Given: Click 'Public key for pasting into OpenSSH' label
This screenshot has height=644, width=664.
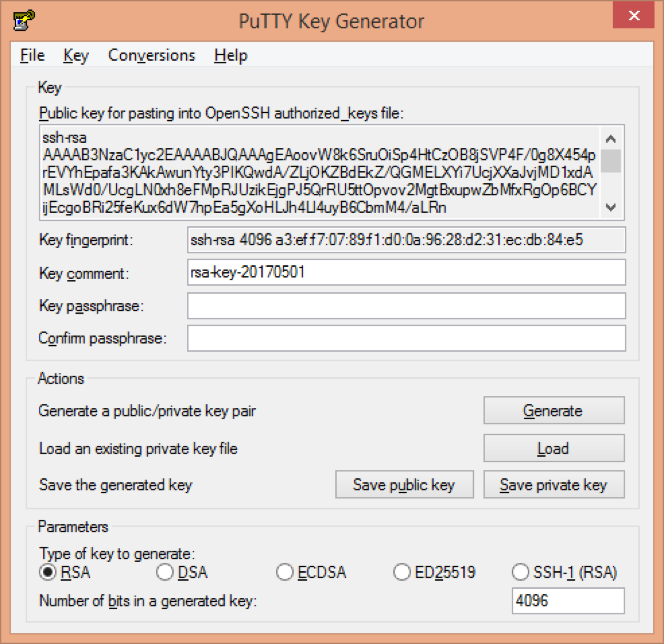Looking at the screenshot, I should [221, 113].
